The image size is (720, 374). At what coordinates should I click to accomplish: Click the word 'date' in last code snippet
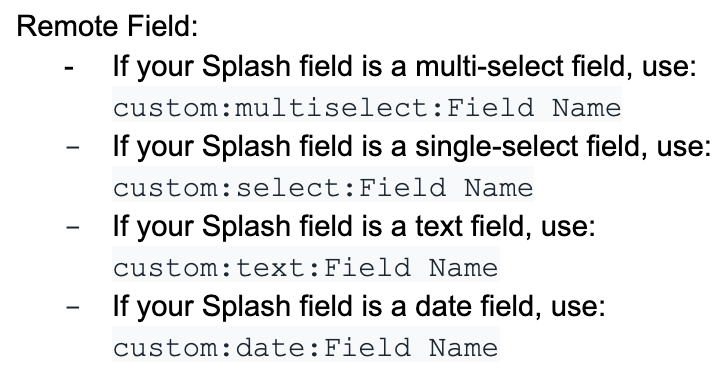click(x=272, y=348)
